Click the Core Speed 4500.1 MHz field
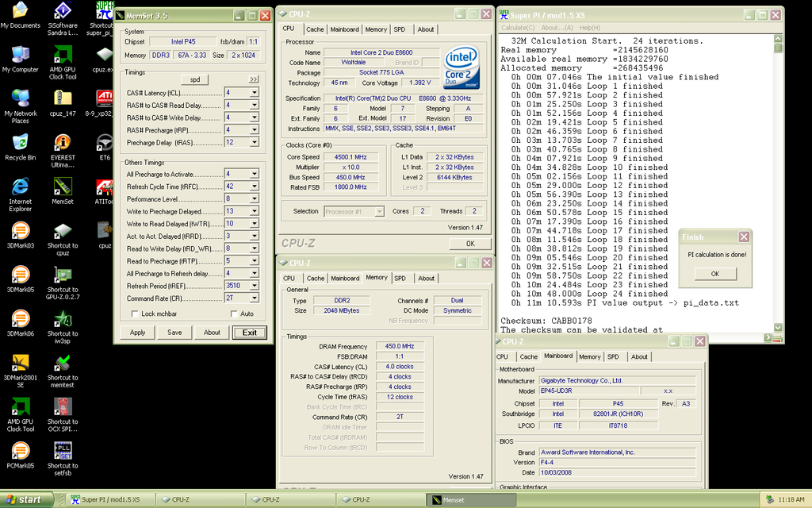 [x=350, y=157]
